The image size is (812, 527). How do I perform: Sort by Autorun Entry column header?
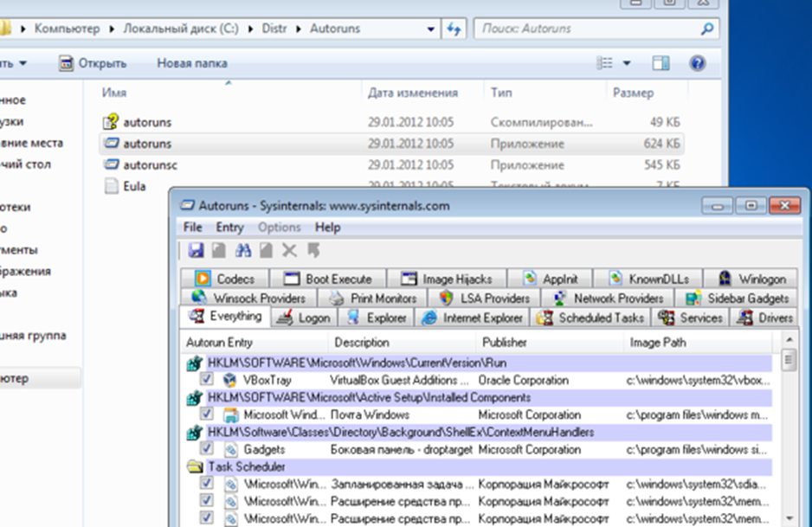point(255,343)
